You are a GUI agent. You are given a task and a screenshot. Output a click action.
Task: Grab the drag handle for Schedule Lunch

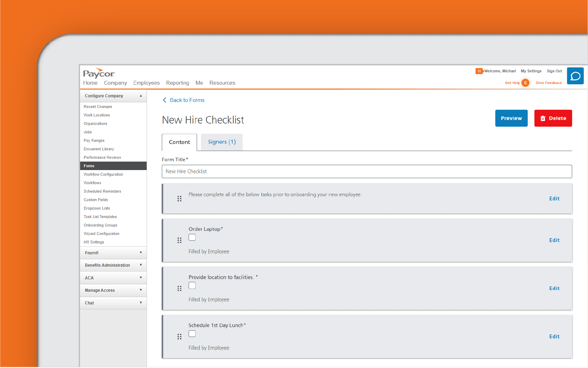[179, 337]
